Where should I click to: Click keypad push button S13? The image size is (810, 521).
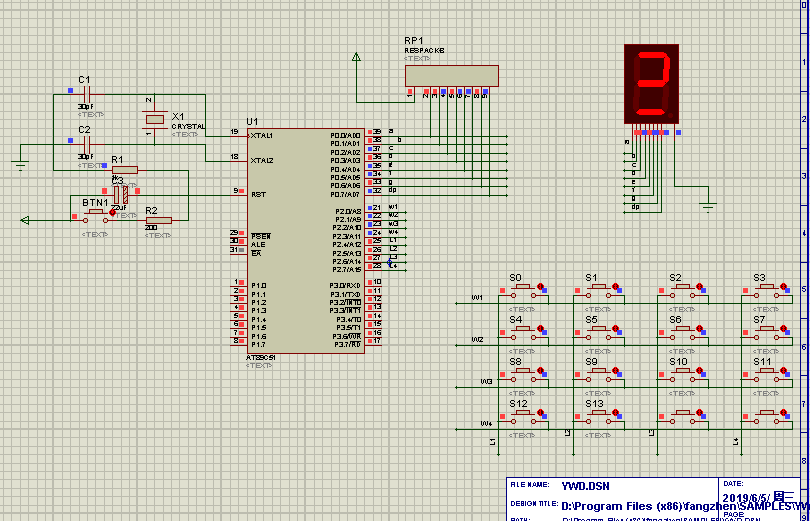coord(599,417)
